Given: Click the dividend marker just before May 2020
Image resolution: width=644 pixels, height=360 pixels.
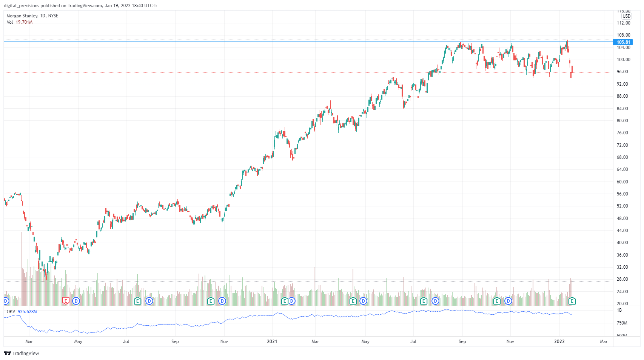Looking at the screenshot, I should (76, 301).
